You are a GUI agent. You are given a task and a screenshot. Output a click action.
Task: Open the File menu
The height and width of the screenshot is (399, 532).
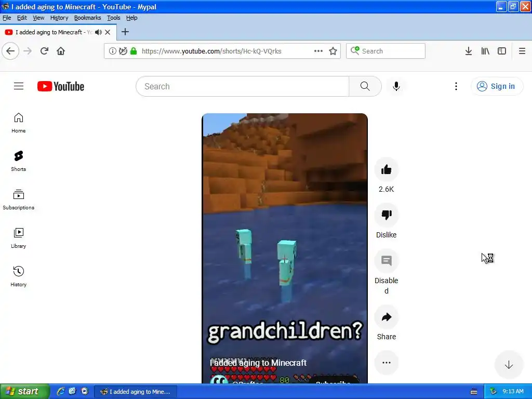pyautogui.click(x=7, y=18)
